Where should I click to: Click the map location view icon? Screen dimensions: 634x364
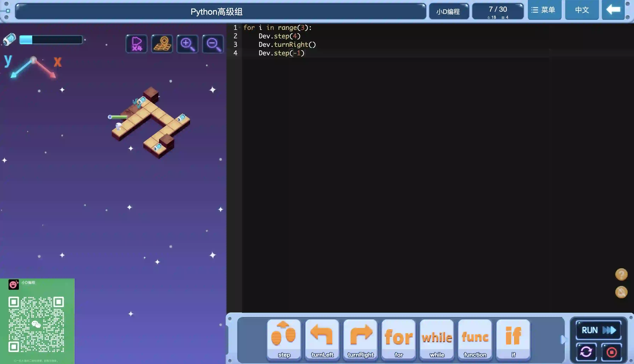162,44
